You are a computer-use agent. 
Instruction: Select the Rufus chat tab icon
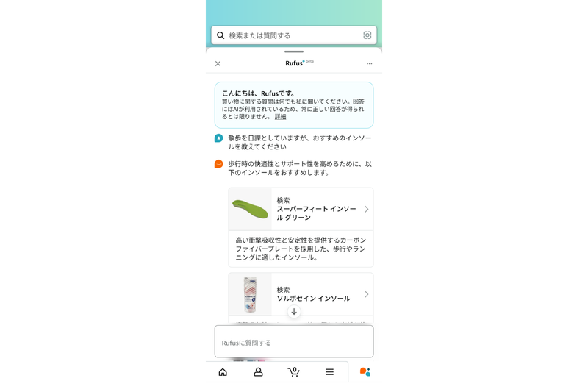365,371
